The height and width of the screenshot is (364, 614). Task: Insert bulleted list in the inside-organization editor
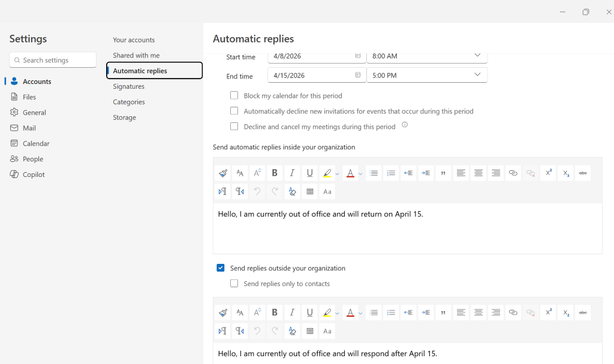click(x=374, y=173)
